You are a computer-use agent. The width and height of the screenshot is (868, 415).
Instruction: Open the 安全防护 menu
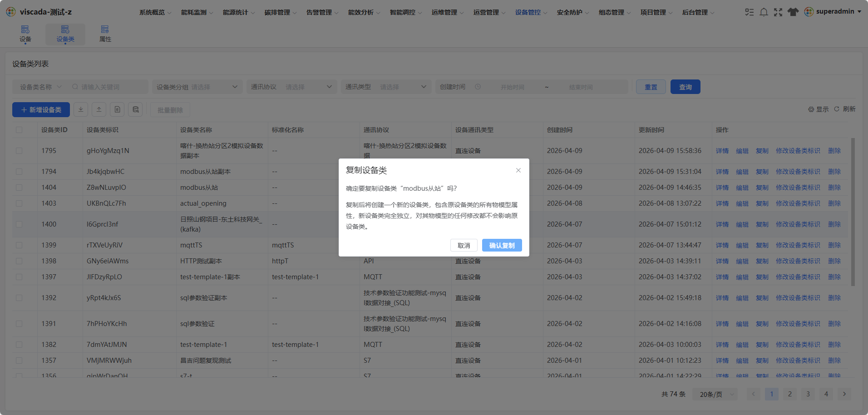pyautogui.click(x=573, y=12)
